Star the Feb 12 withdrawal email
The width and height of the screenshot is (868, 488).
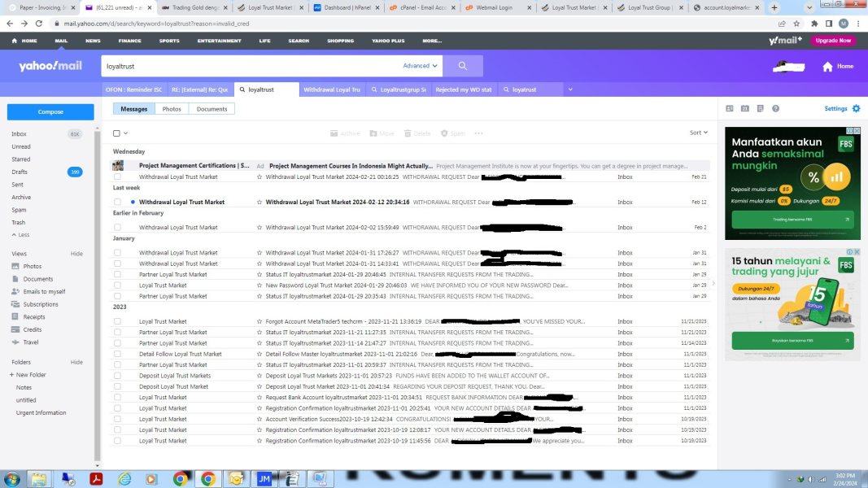(259, 202)
